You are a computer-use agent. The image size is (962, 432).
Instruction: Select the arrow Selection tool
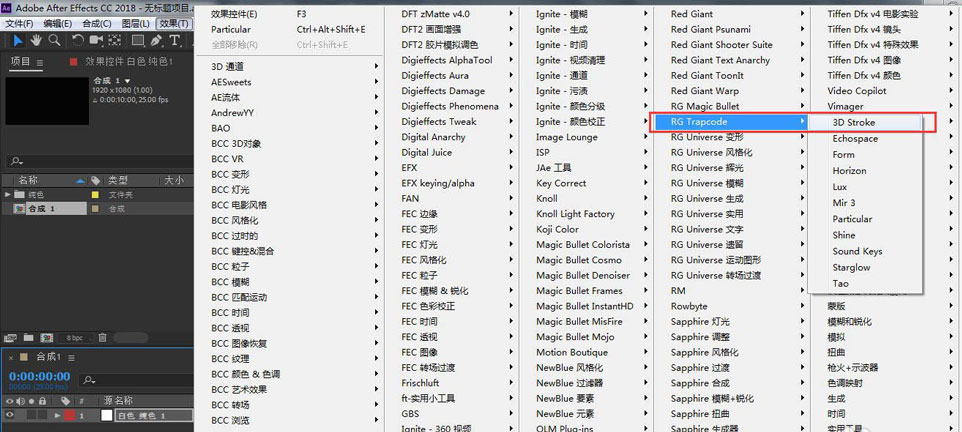(x=18, y=40)
